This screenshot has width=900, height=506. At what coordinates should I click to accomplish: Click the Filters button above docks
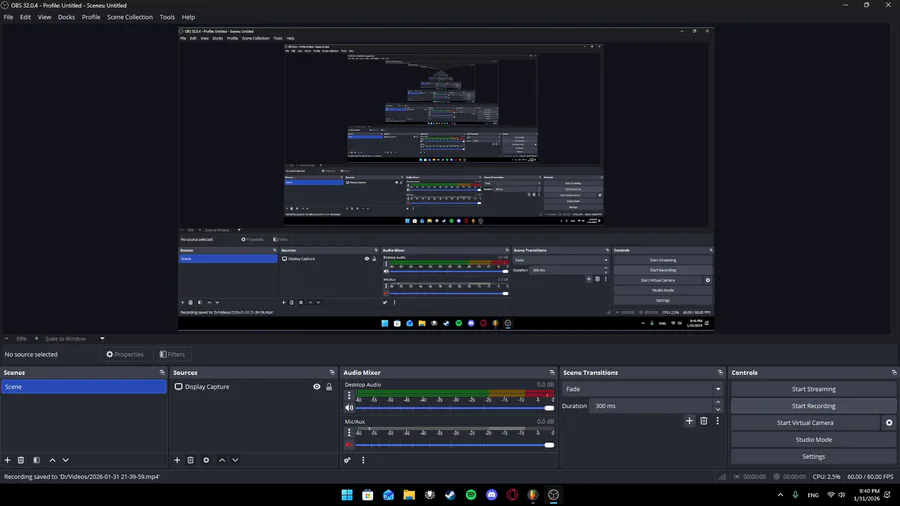point(172,355)
